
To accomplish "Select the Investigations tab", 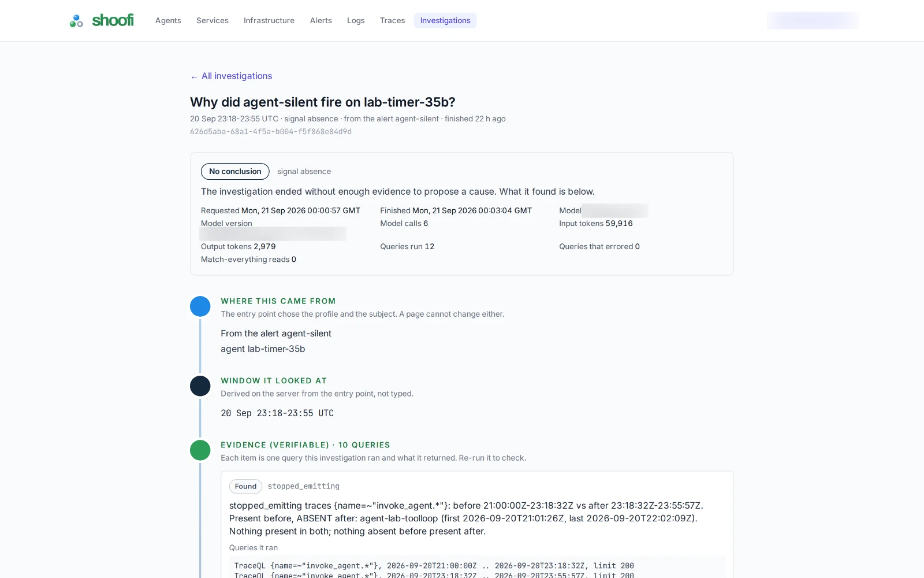I will pos(445,20).
